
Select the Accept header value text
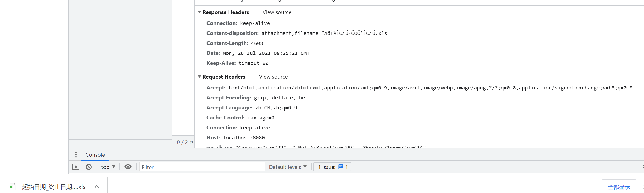[430, 88]
